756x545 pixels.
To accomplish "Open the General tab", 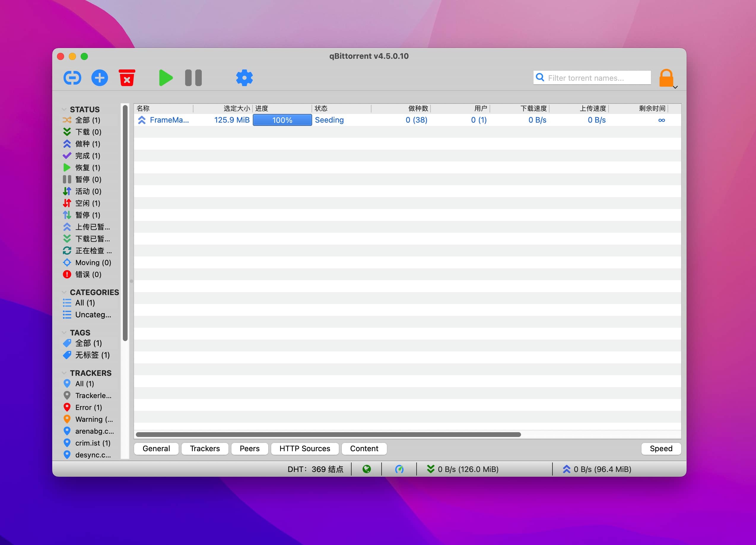I will click(156, 449).
